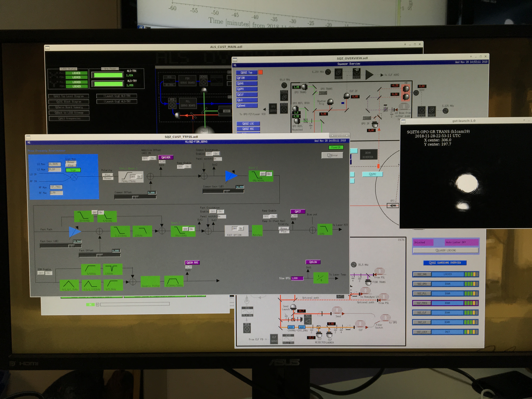The height and width of the screenshot is (399, 532).
Task: Open the Generic Filter block
Action: [150, 282]
